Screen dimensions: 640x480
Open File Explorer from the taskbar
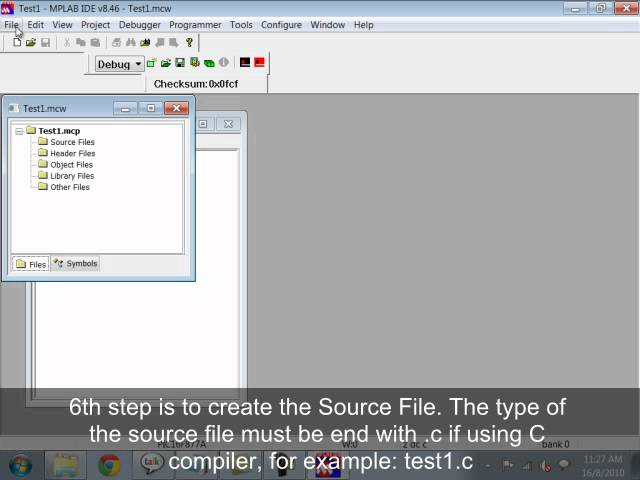pos(65,466)
